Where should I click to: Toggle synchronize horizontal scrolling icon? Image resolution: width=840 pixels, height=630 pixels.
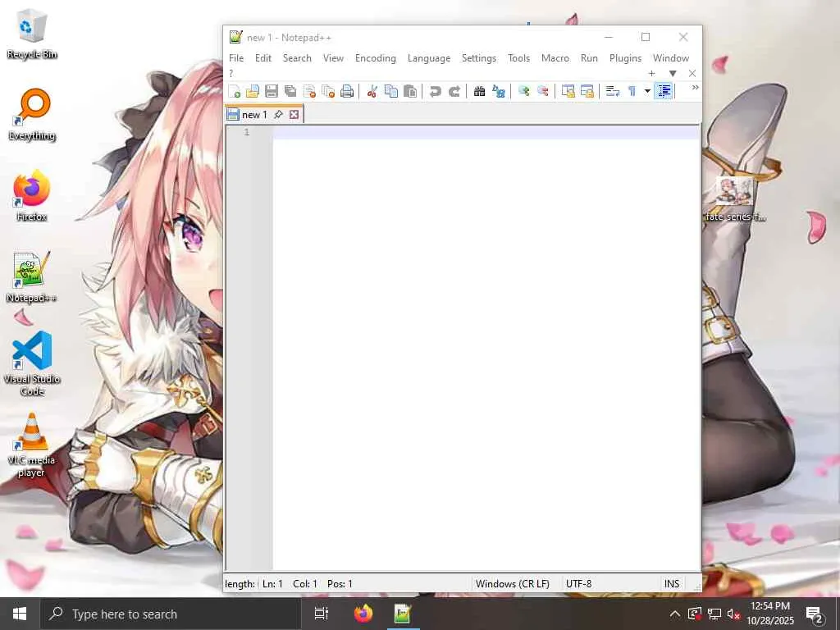click(587, 91)
